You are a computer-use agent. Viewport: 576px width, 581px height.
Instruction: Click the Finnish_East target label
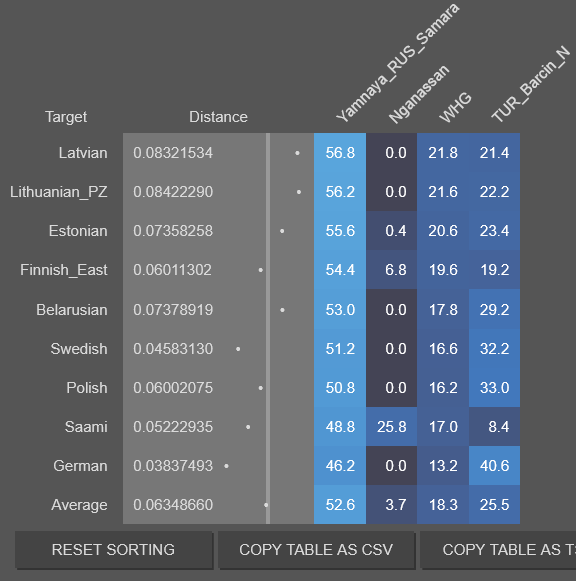[64, 270]
